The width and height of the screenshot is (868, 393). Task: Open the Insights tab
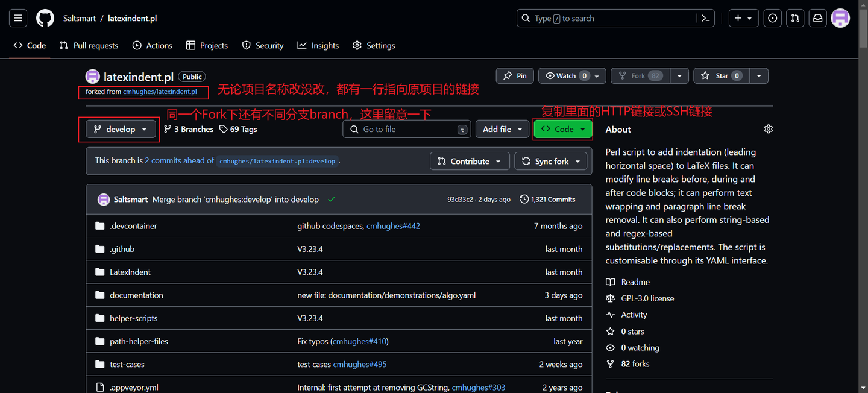point(318,45)
